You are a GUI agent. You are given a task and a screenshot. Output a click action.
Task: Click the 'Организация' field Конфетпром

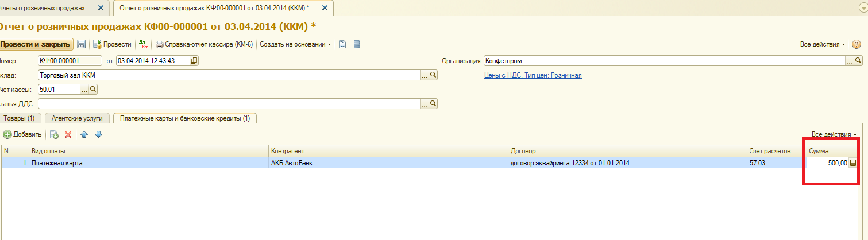click(x=664, y=60)
